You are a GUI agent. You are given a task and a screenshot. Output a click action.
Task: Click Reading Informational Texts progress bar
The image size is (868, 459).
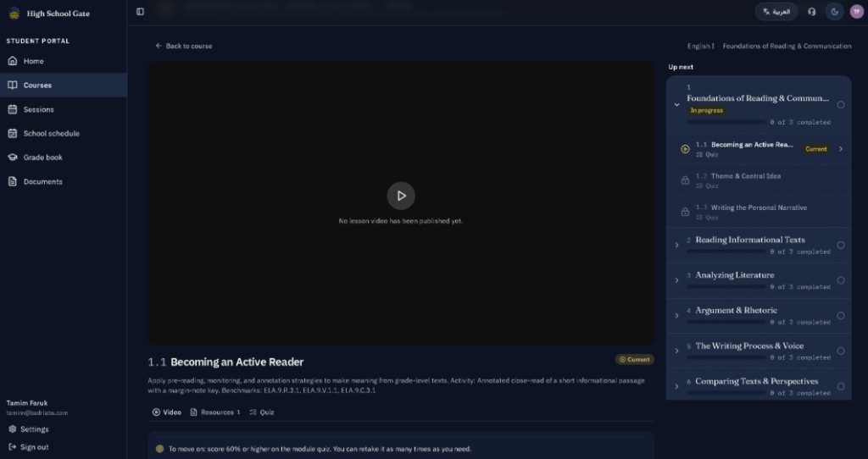pos(726,252)
